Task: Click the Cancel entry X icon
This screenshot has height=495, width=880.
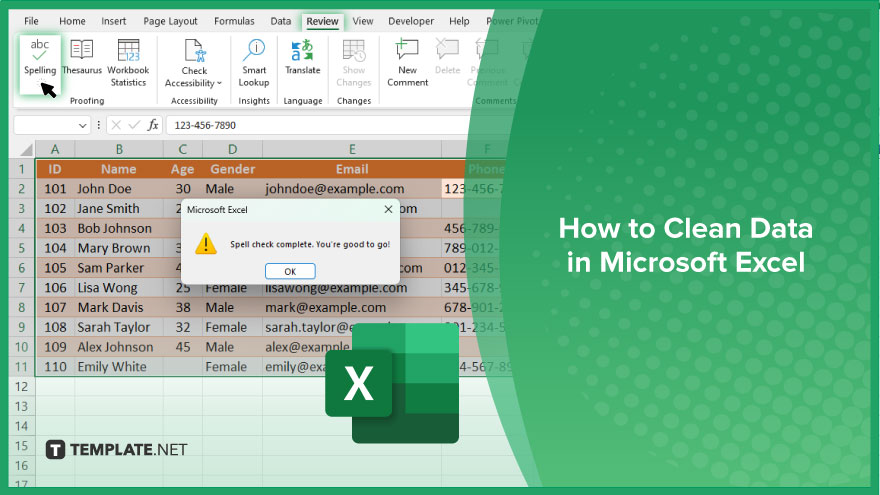Action: (x=116, y=125)
